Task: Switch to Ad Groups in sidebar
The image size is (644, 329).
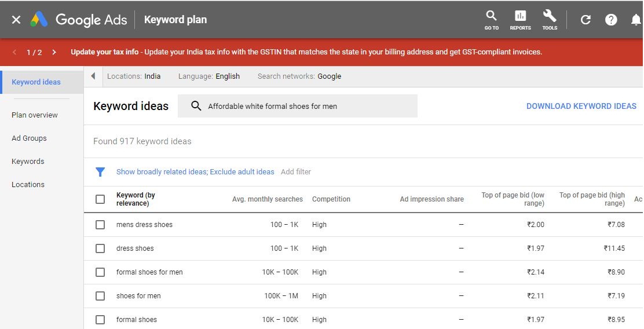Action: pyautogui.click(x=29, y=138)
